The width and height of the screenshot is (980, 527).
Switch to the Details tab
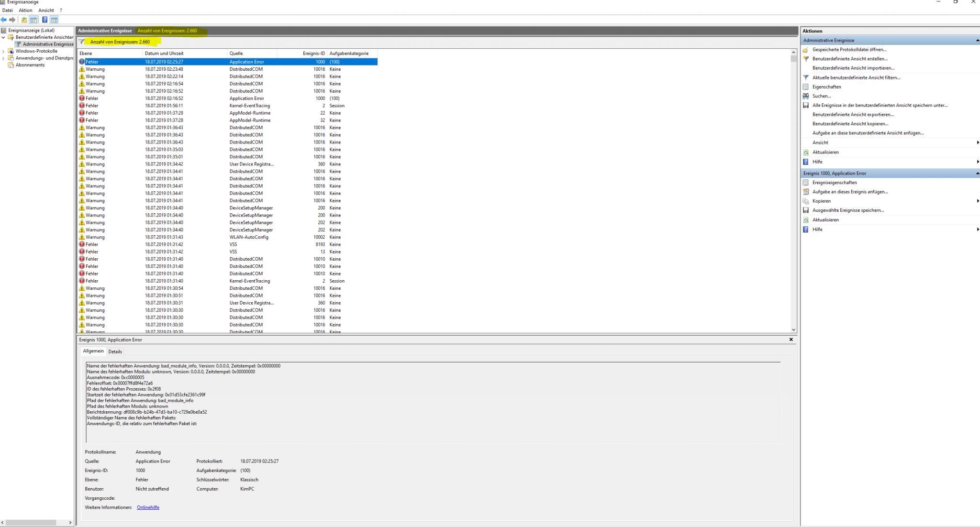[x=115, y=351]
